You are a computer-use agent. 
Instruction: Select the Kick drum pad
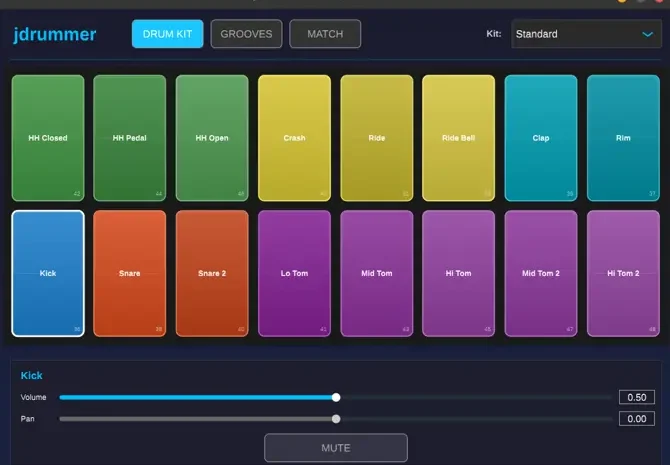48,274
